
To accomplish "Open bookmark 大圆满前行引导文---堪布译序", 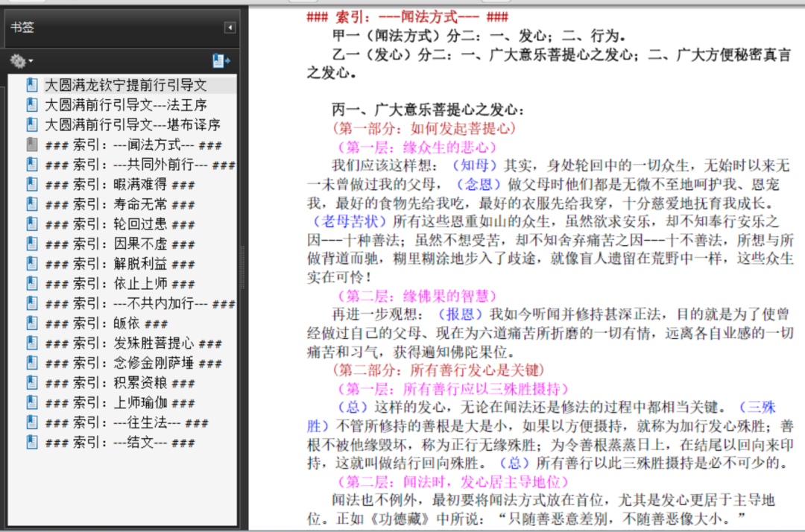I will [133, 124].
